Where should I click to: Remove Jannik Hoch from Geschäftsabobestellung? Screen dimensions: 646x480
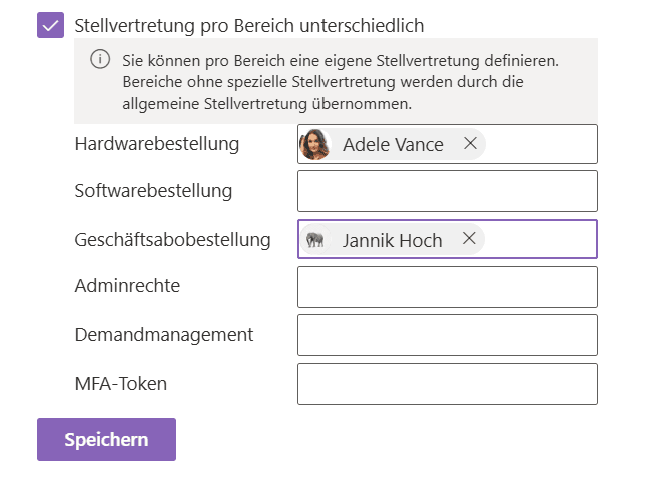pyautogui.click(x=469, y=238)
